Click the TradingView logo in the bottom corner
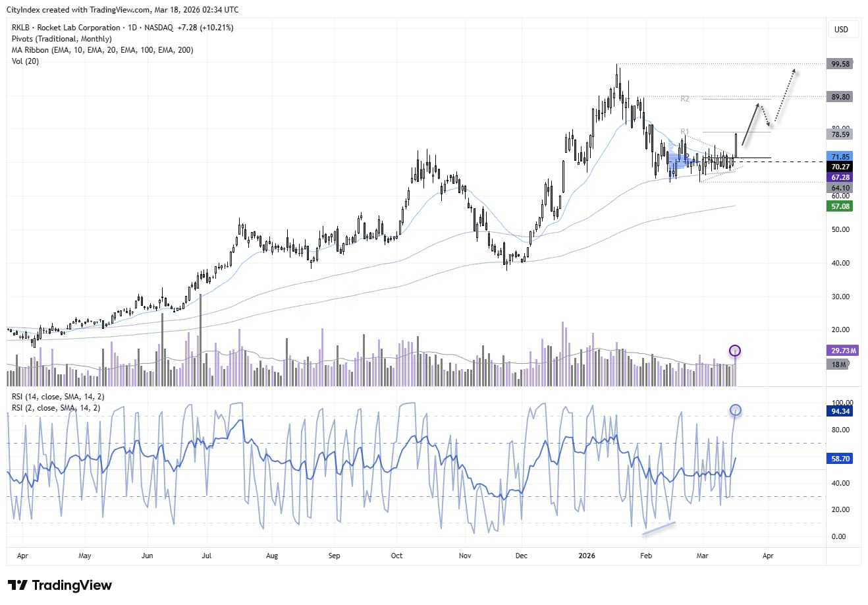 click(56, 585)
